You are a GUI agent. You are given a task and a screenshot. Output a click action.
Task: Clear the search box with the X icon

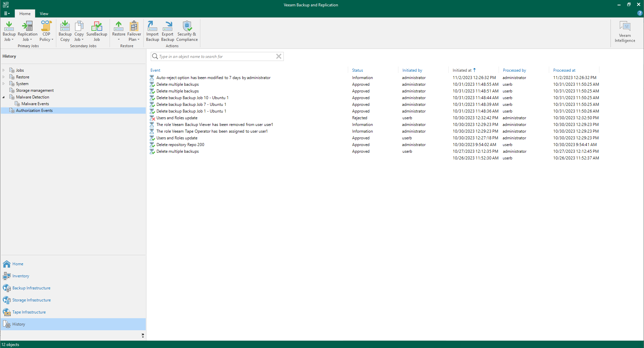(x=279, y=56)
